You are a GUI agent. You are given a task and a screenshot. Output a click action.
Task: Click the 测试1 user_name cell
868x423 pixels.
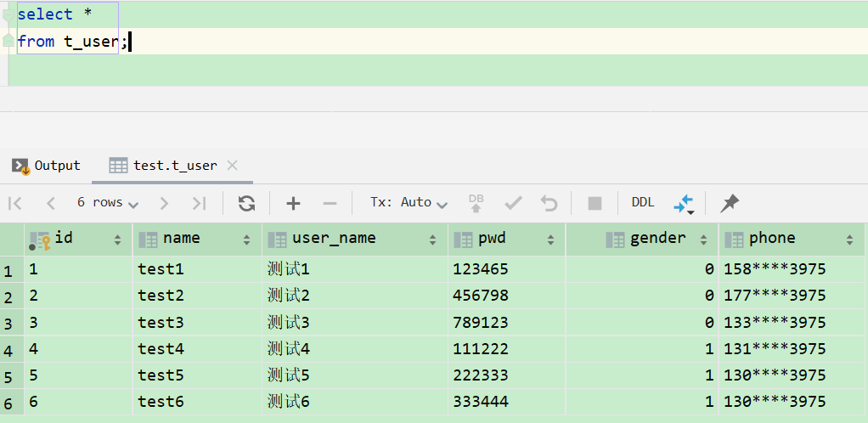pos(355,269)
